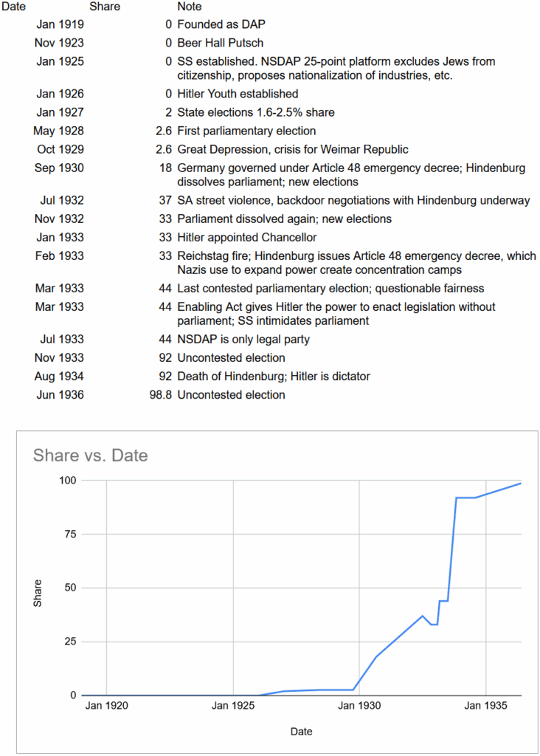Select the "Hitler appointed Chancellor" note
540x756 pixels.
[246, 238]
